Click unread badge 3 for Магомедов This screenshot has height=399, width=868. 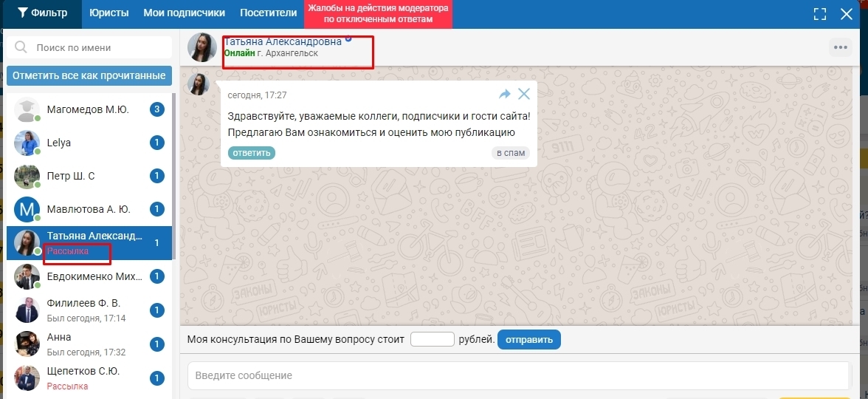tap(157, 109)
